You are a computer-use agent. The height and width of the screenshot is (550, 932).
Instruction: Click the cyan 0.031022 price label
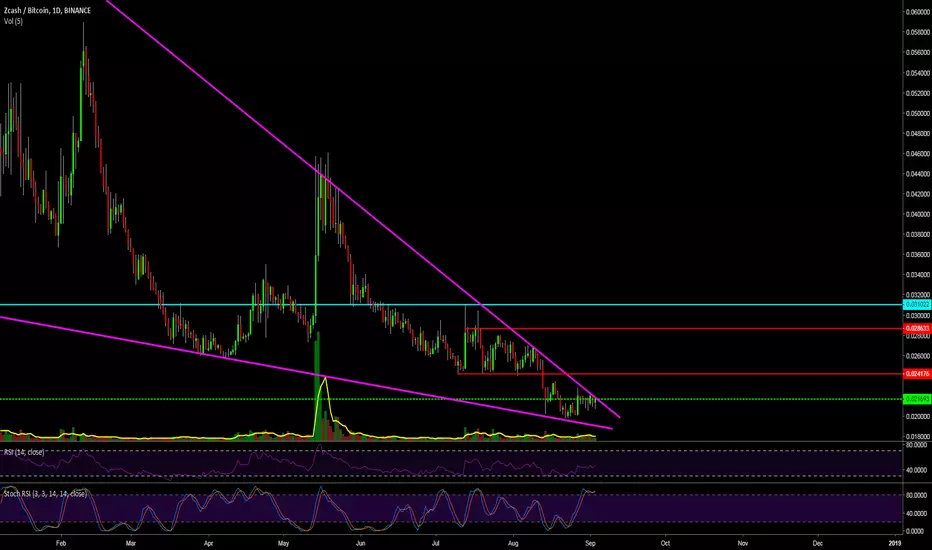click(917, 304)
